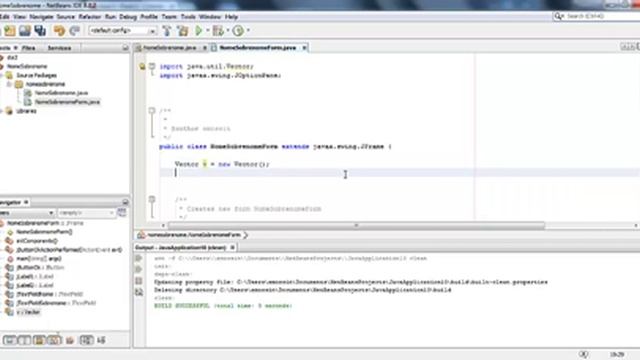This screenshot has width=640, height=360.
Task: Click the Build Project hammer icon
Action: pos(167,31)
